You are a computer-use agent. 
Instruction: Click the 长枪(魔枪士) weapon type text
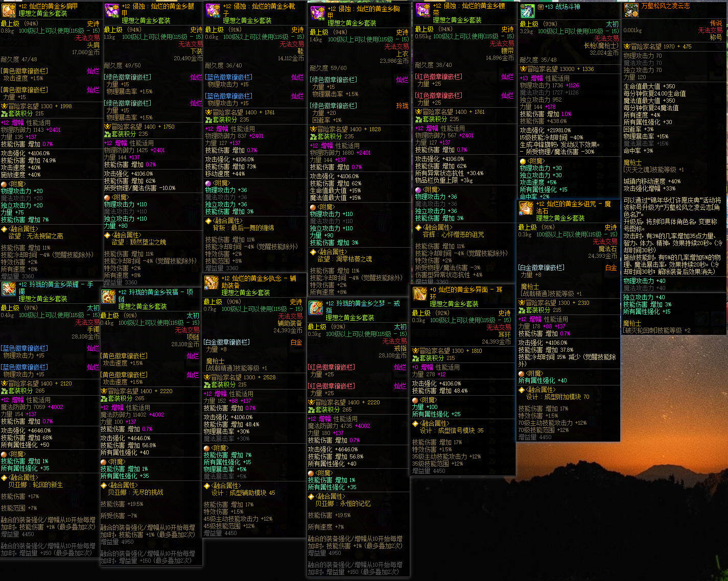coord(601,45)
